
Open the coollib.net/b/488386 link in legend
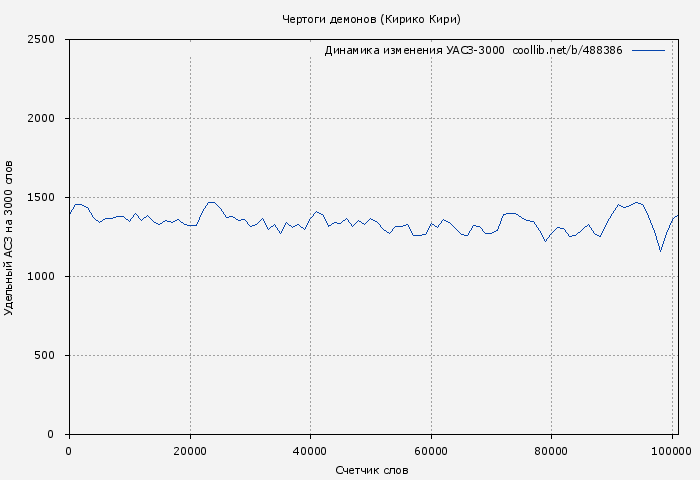(567, 50)
